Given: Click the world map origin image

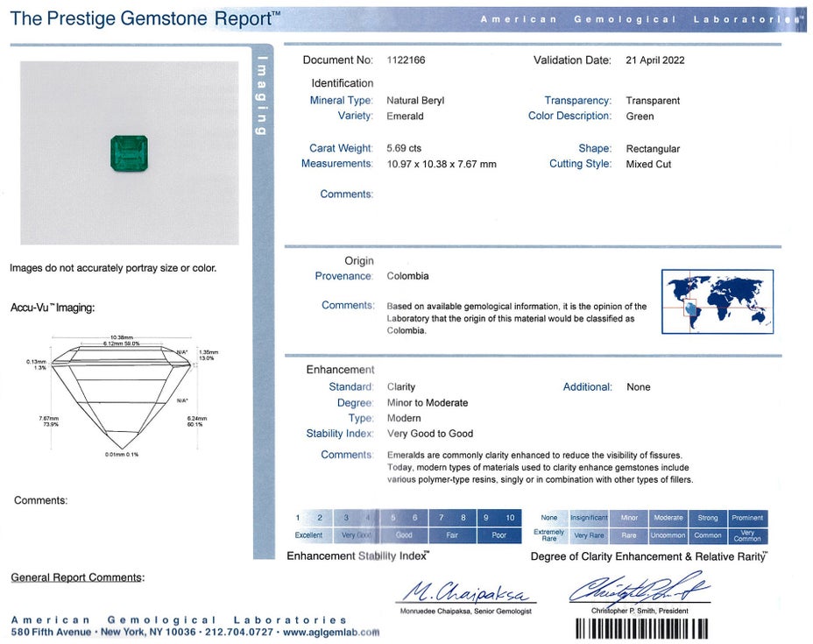Looking at the screenshot, I should click(x=717, y=301).
